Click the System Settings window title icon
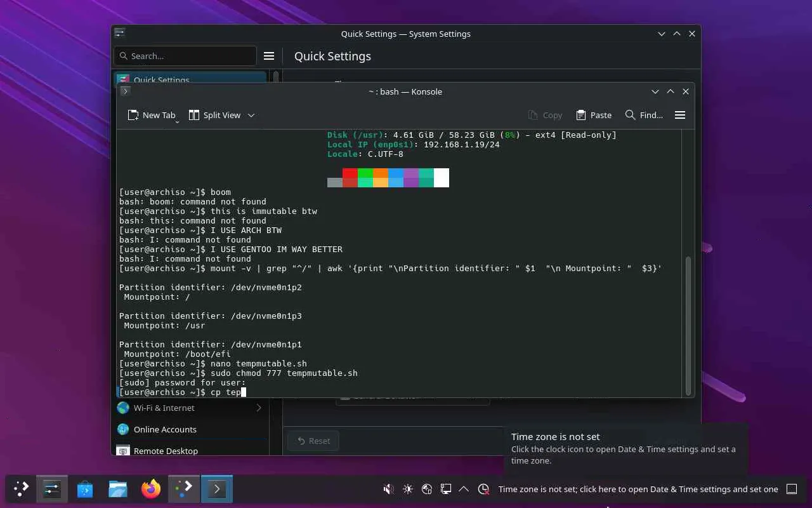Screen dimensions: 812x508 click(x=119, y=34)
